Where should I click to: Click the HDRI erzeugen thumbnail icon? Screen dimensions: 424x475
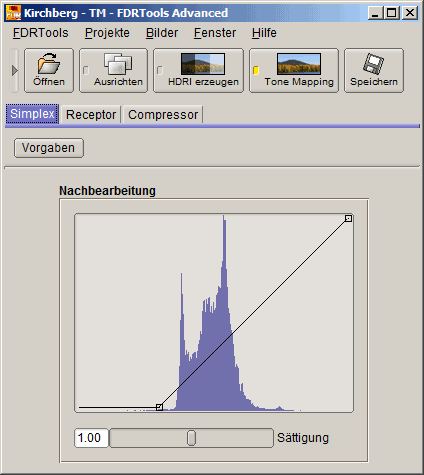pyautogui.click(x=203, y=64)
